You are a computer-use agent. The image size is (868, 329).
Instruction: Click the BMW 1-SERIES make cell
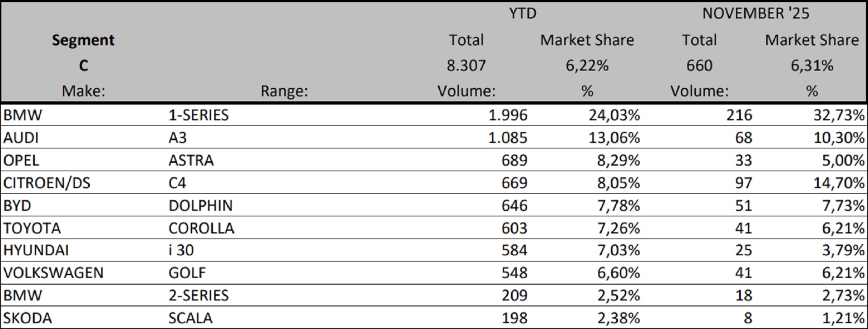(x=23, y=115)
